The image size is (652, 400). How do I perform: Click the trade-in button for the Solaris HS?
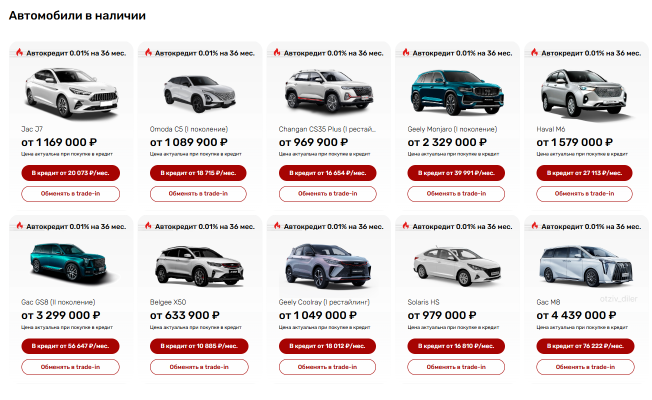pyautogui.click(x=456, y=367)
